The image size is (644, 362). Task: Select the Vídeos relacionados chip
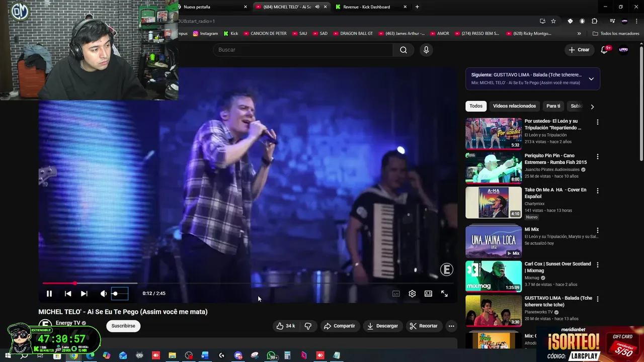514,106
